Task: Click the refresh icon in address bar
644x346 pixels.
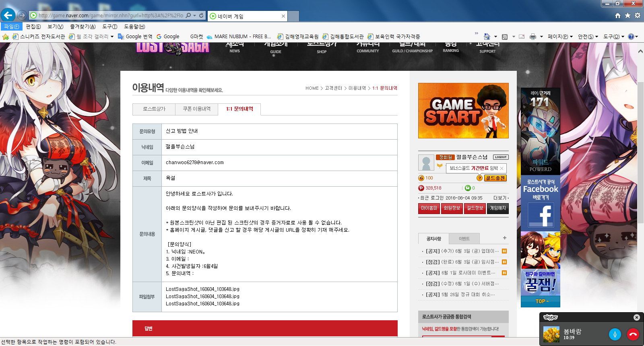Action: (201, 15)
